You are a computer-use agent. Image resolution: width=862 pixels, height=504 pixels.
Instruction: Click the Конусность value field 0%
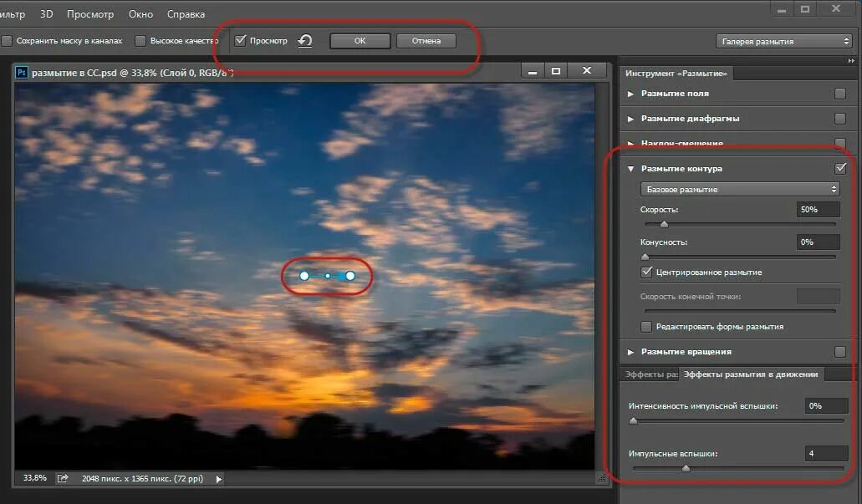click(x=818, y=242)
